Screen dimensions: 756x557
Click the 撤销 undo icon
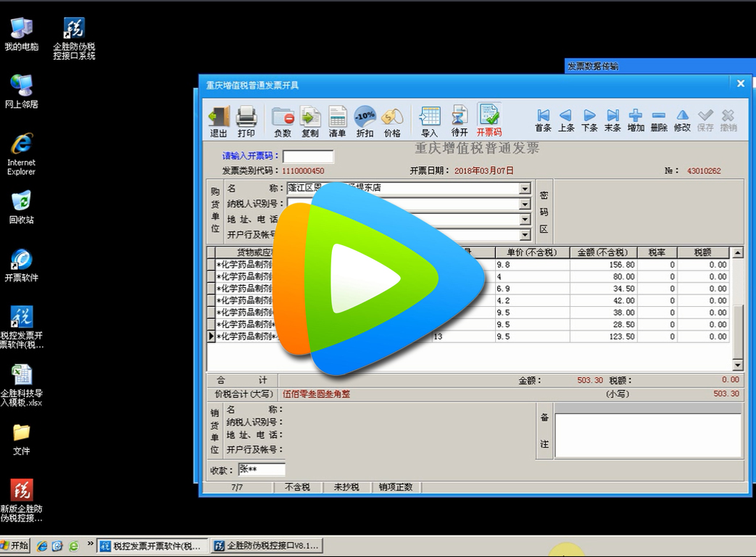coord(728,120)
